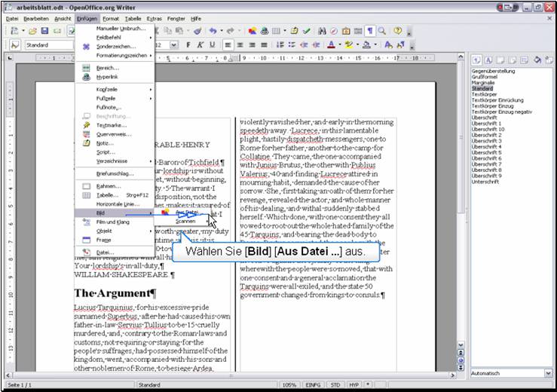The width and height of the screenshot is (557, 392).
Task: Choose Hyperlink in the Einfügen menu
Action: coord(107,77)
